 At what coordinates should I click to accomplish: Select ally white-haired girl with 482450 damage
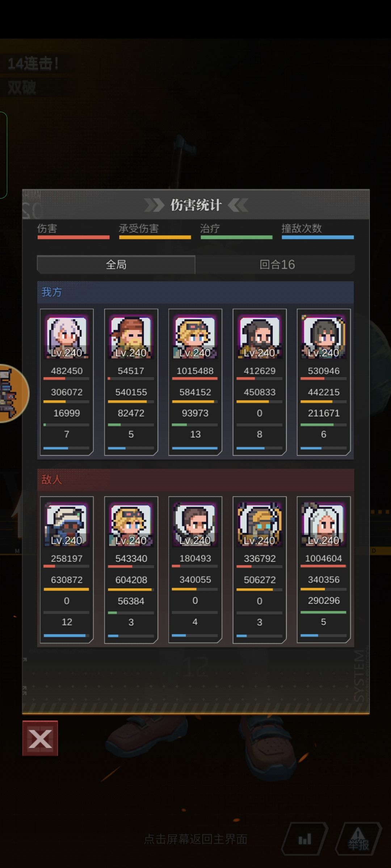tap(67, 382)
